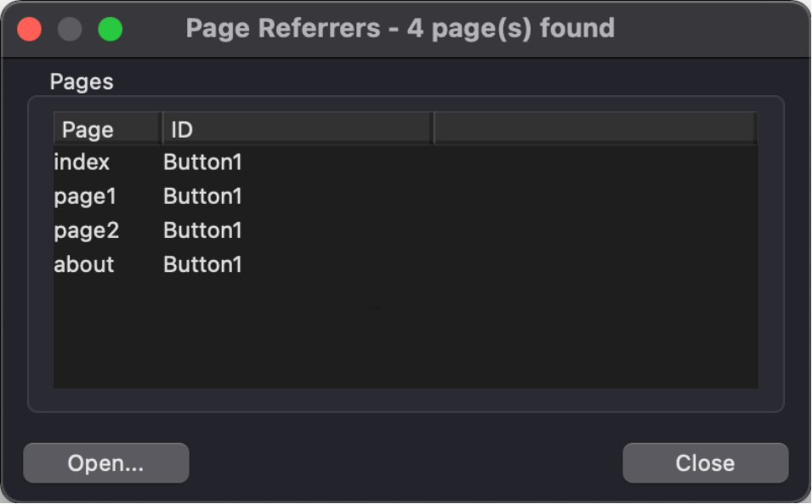Click the gray minimize window button
This screenshot has height=504, width=812.
70,28
